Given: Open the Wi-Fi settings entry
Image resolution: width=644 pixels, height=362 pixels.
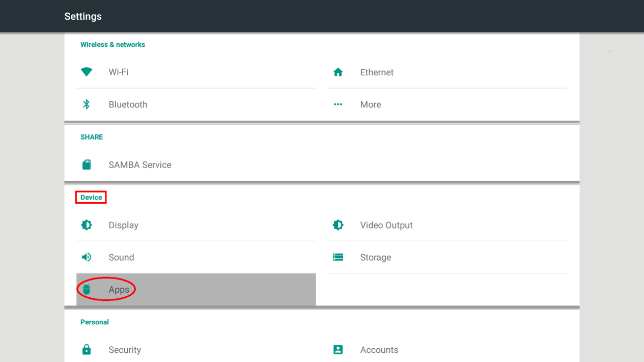Looking at the screenshot, I should pos(119,72).
